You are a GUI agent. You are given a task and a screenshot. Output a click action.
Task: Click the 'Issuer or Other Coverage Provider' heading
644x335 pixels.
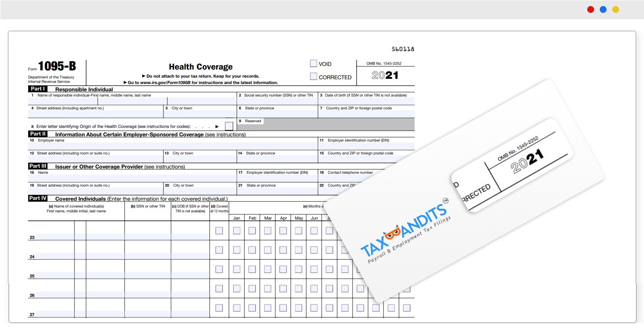99,166
